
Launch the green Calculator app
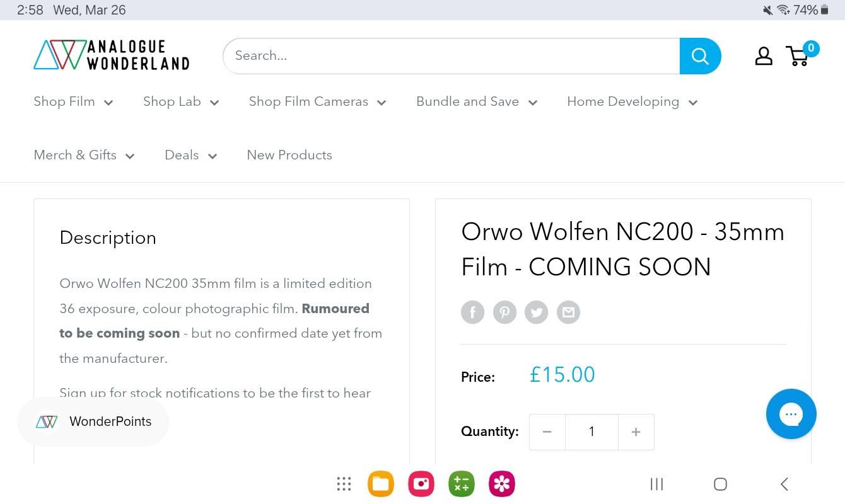tap(462, 484)
